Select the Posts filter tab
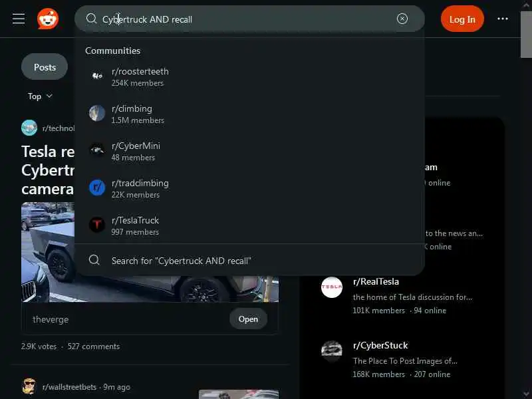532x399 pixels. point(45,67)
